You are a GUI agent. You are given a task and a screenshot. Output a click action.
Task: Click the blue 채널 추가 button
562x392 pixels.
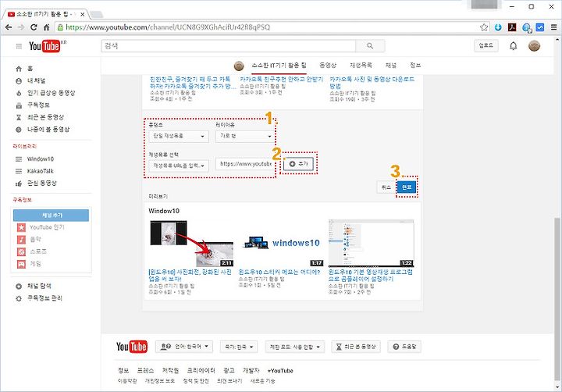click(x=52, y=216)
